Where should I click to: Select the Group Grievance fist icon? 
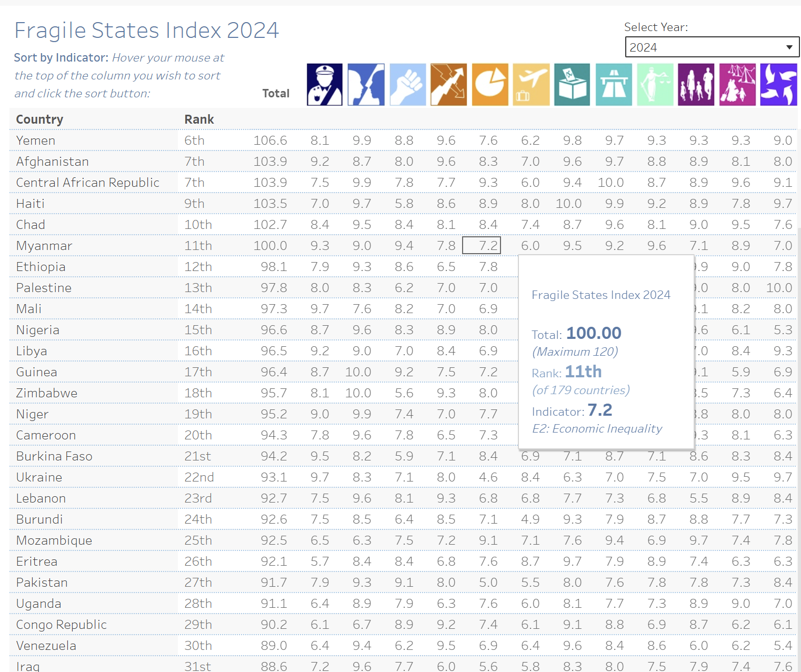click(x=407, y=84)
